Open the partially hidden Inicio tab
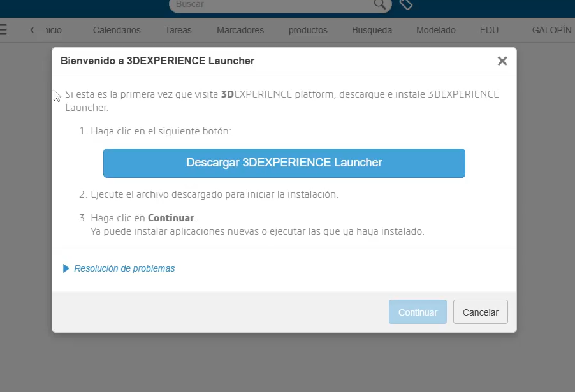Image resolution: width=575 pixels, height=392 pixels. point(53,30)
